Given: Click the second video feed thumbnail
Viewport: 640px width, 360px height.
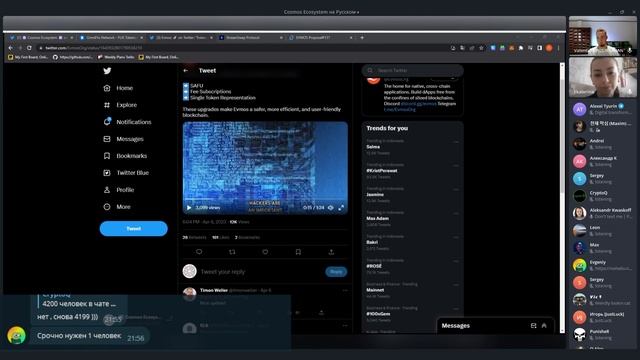Looking at the screenshot, I should (603, 77).
